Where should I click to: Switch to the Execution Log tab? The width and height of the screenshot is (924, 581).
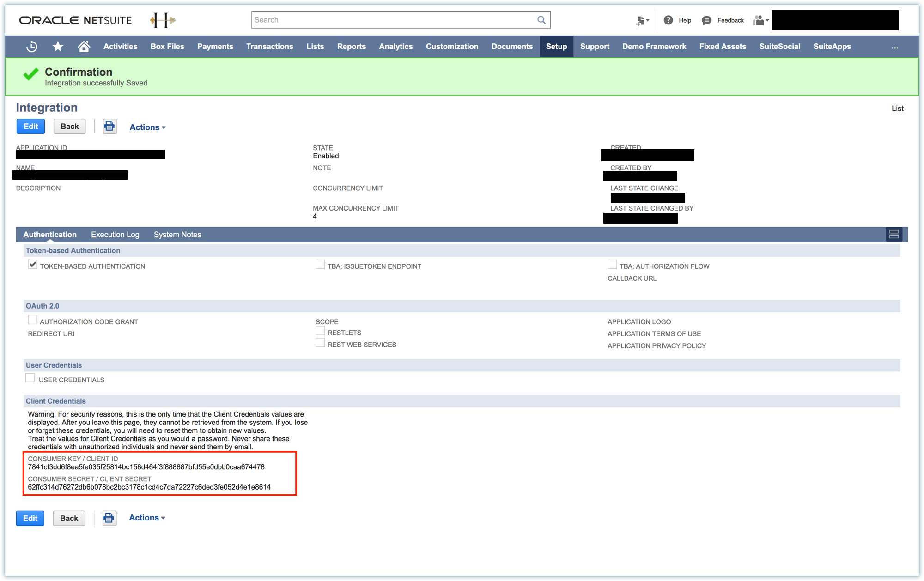pyautogui.click(x=115, y=235)
